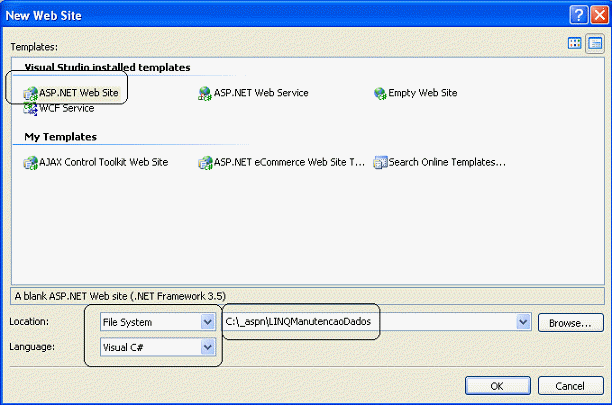Image resolution: width=612 pixels, height=405 pixels.
Task: Click the 'ASP.NET eCommerce Web Site T...' label
Action: click(289, 162)
